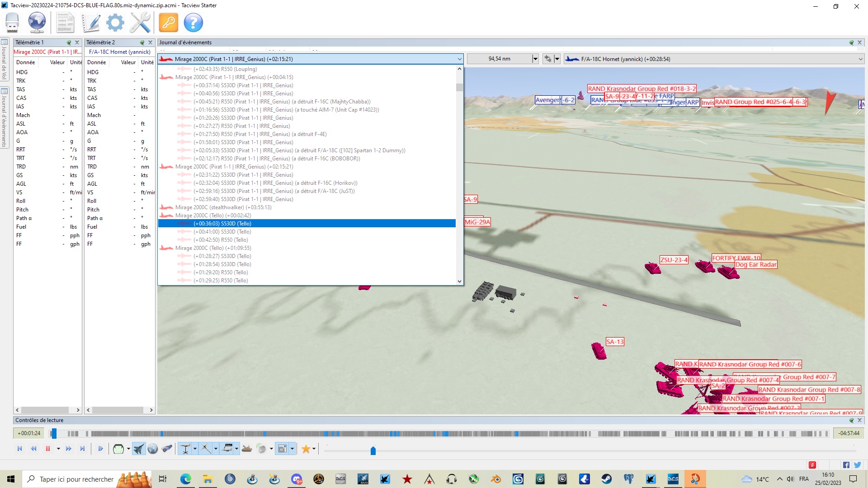868x488 pixels.
Task: Expand the Mirage 2000C primary object dropdown
Action: coord(459,59)
